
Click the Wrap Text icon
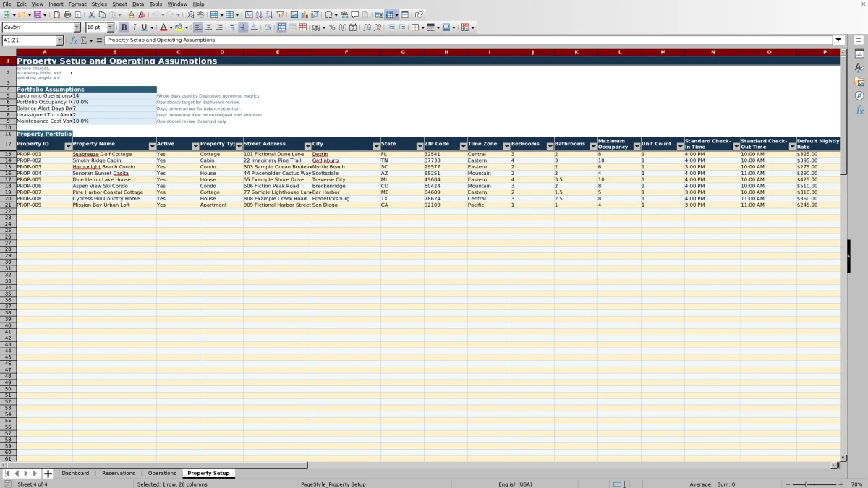click(268, 27)
